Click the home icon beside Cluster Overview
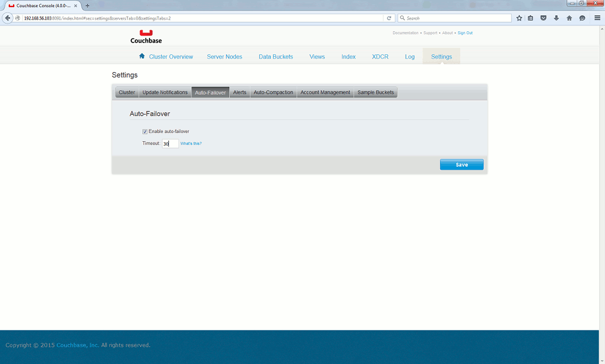 tap(142, 56)
